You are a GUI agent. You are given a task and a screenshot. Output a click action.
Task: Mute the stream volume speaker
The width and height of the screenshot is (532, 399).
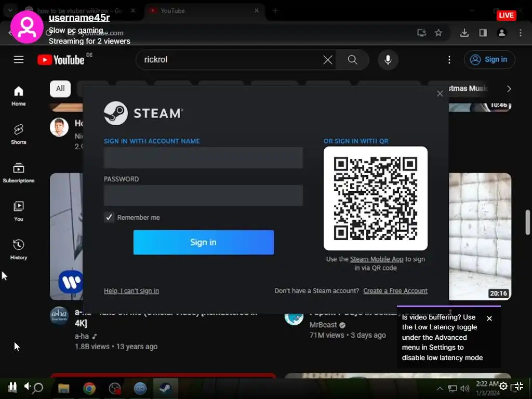[x=27, y=386]
